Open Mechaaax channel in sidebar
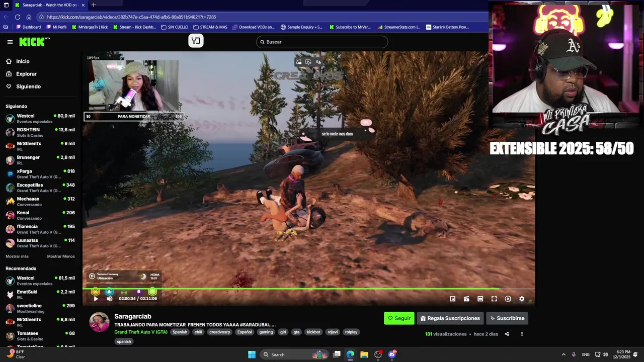The image size is (644, 362). (x=40, y=201)
